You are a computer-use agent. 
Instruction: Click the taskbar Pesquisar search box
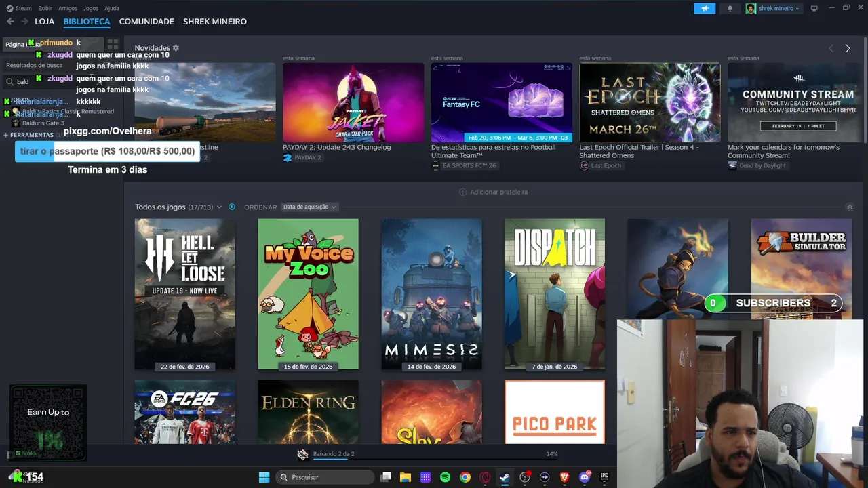pyautogui.click(x=325, y=477)
